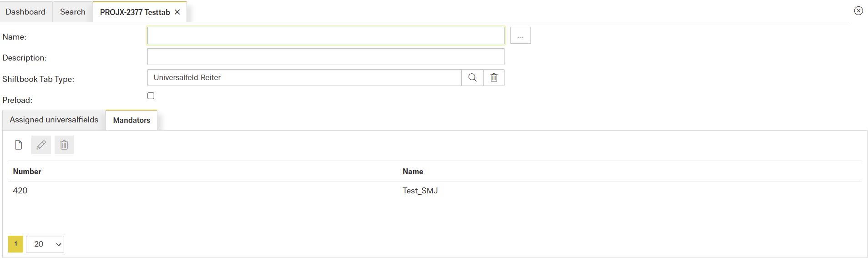The image size is (868, 263).
Task: Create new mandator with blank page icon
Action: coord(18,145)
